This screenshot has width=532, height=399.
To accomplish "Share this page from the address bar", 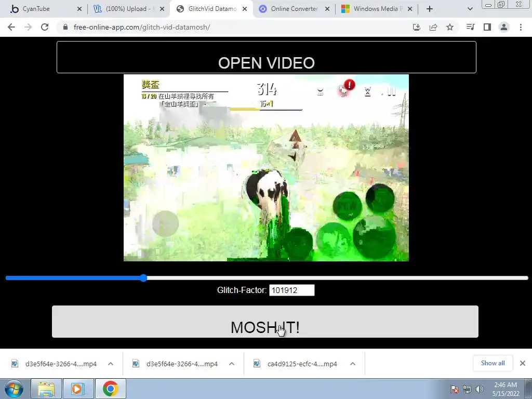I will (433, 27).
